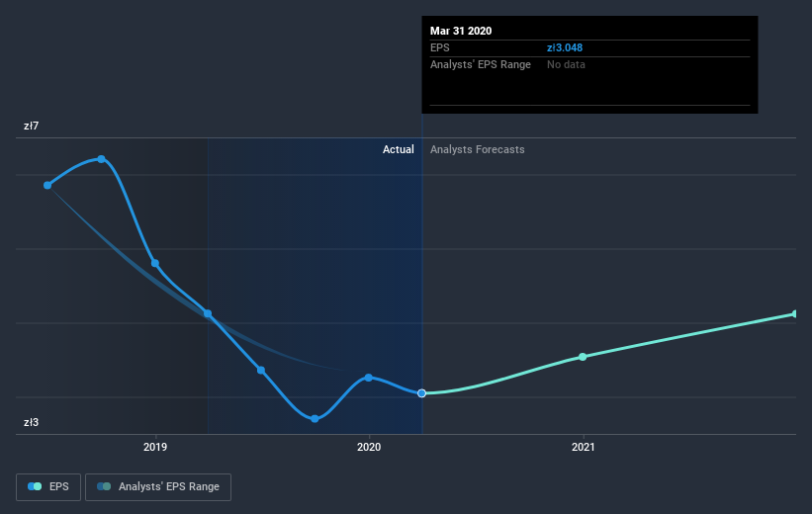This screenshot has width=812, height=514.
Task: Click the Analysts' EPS Range tooltip row label
Action: point(481,64)
